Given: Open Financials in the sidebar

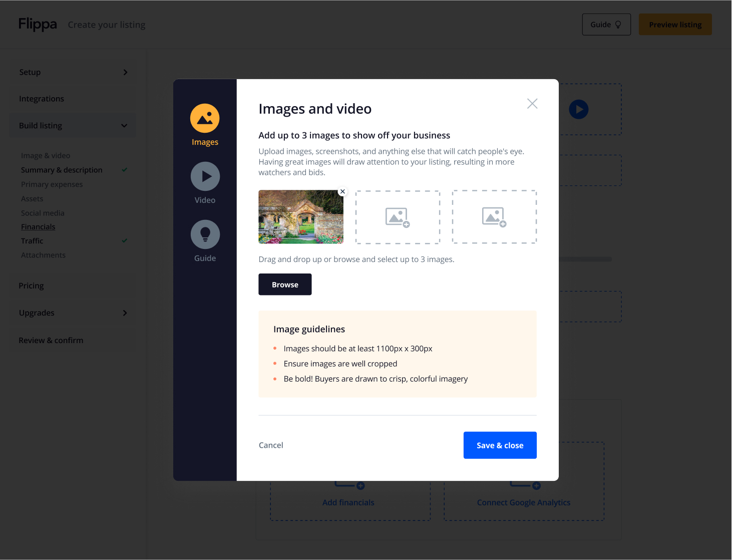Looking at the screenshot, I should tap(38, 227).
